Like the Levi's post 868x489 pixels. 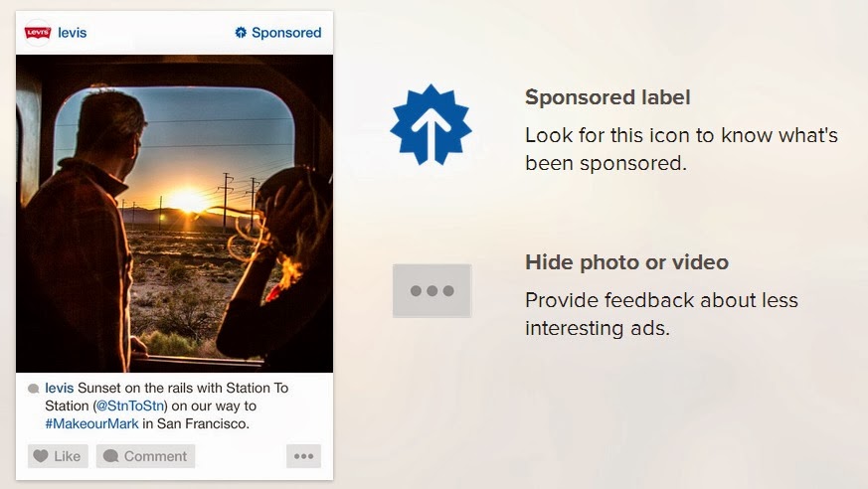point(58,456)
